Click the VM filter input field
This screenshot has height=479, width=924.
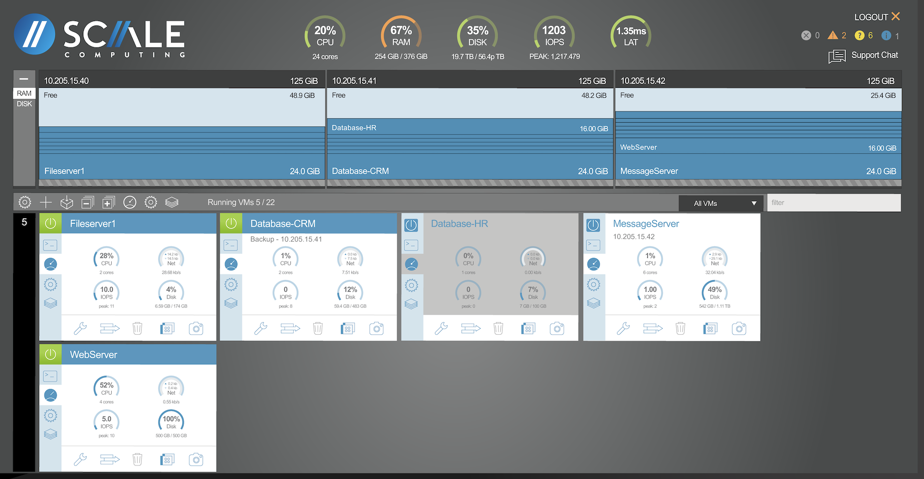tap(833, 203)
